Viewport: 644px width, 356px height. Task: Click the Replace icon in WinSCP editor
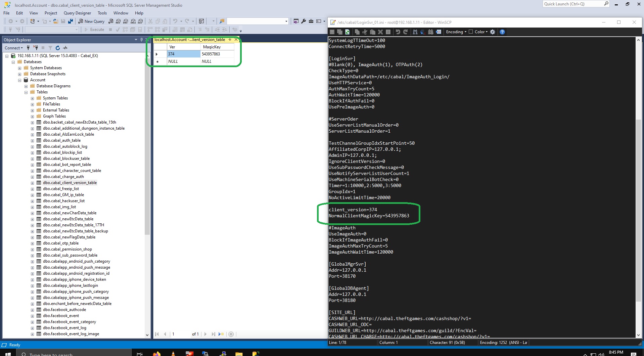423,32
